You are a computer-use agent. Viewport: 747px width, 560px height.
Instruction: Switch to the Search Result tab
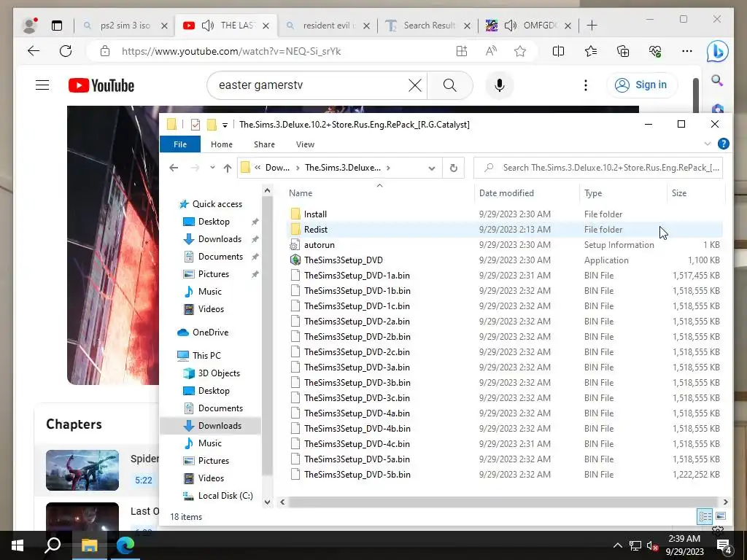(429, 26)
